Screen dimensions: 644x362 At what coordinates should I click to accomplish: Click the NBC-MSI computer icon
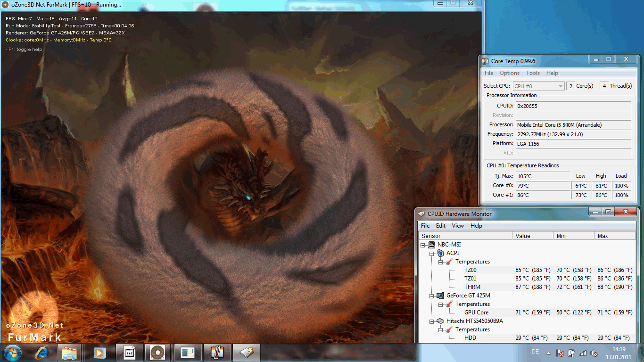pos(431,245)
